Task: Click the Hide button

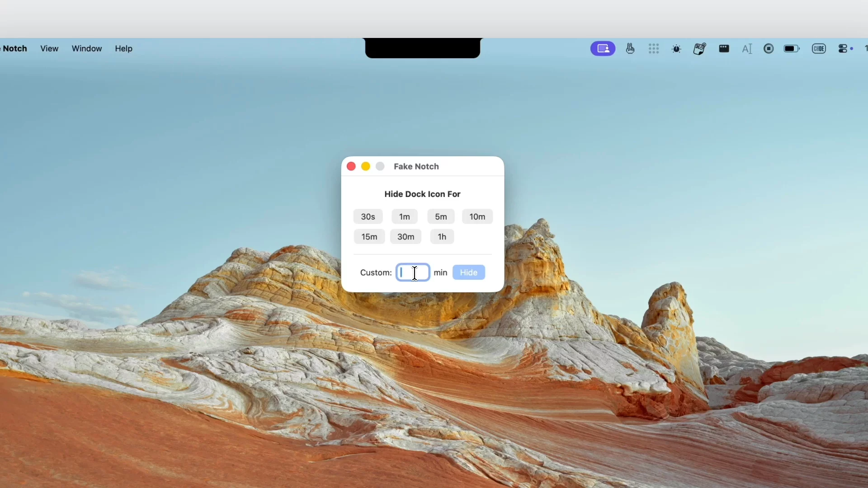Action: [x=468, y=272]
